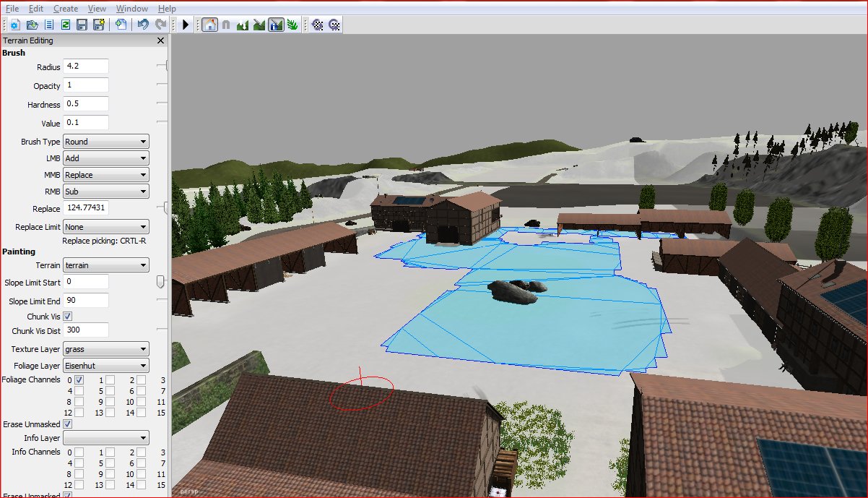Toggle Erase Unmasked below Foliage Channels
Image resolution: width=868 pixels, height=498 pixels.
click(x=68, y=424)
